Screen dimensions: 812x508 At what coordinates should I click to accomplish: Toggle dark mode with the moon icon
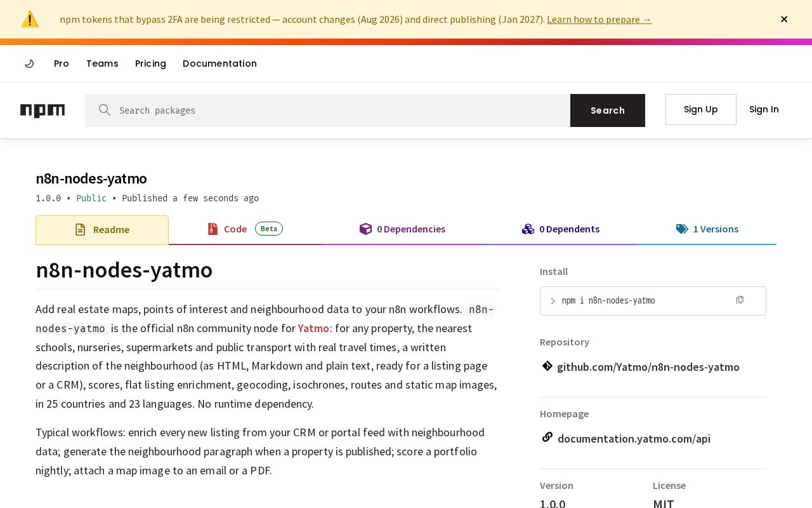(x=29, y=63)
